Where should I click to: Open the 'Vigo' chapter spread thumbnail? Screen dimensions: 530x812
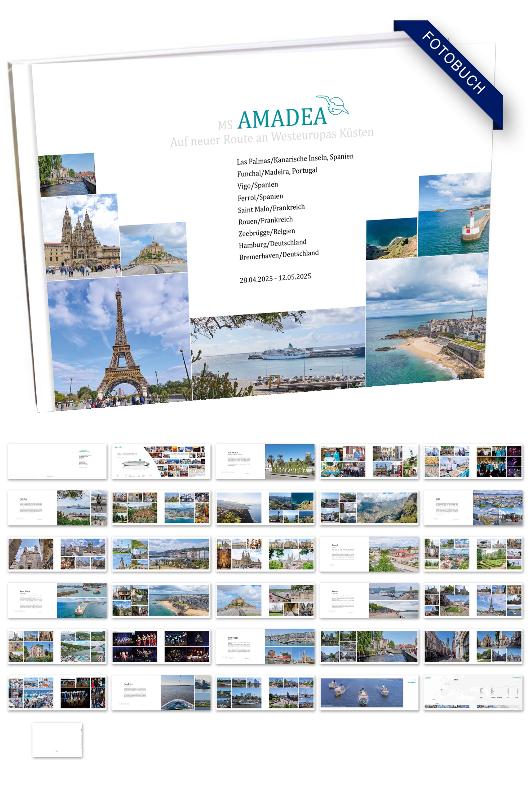tap(473, 507)
